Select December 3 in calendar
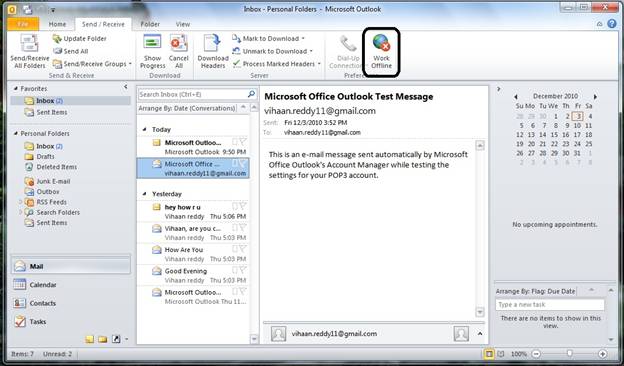Screen dimensions: 624x366 tap(578, 116)
